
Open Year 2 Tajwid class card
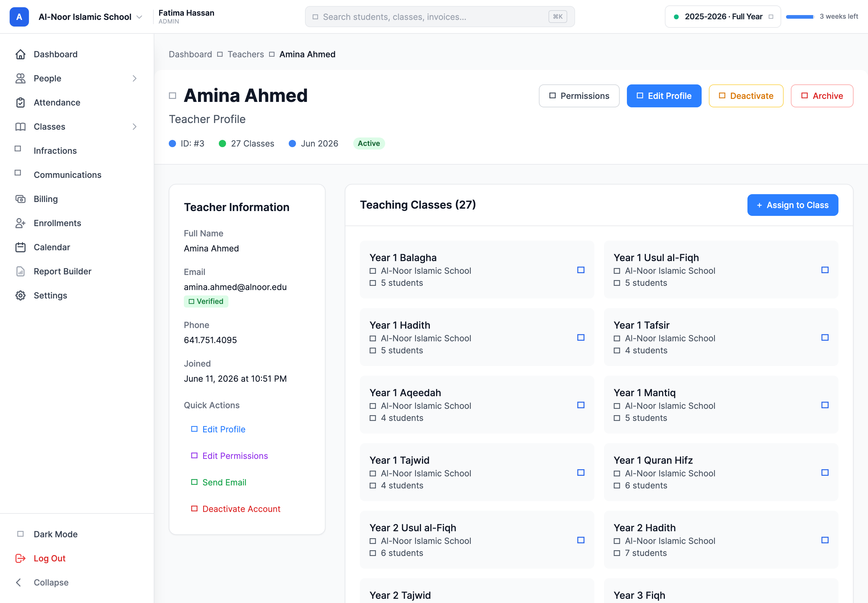pos(477,591)
